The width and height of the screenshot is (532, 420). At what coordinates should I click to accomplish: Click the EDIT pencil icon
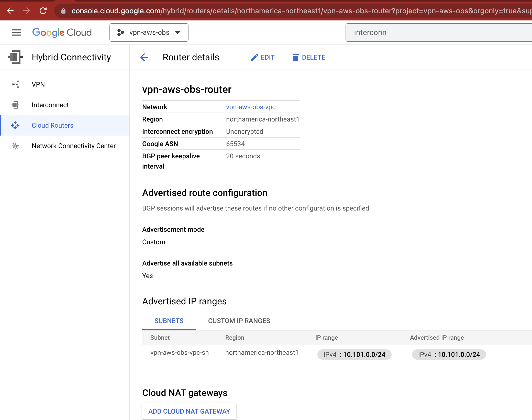point(254,57)
